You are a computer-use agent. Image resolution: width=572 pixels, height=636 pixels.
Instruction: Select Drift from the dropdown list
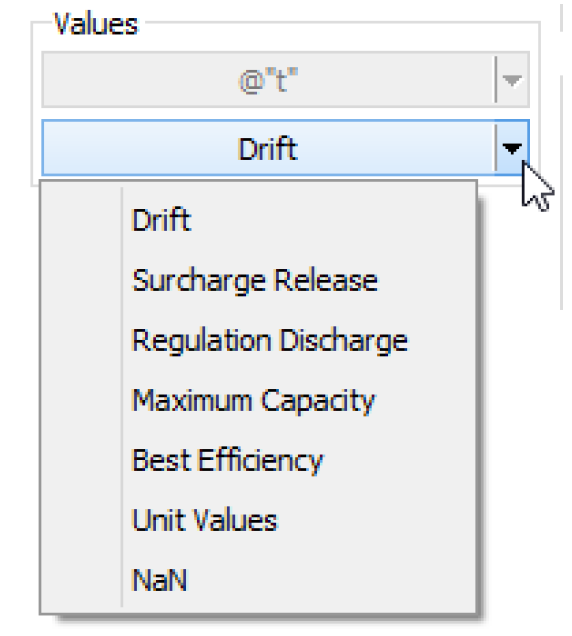coord(161,220)
